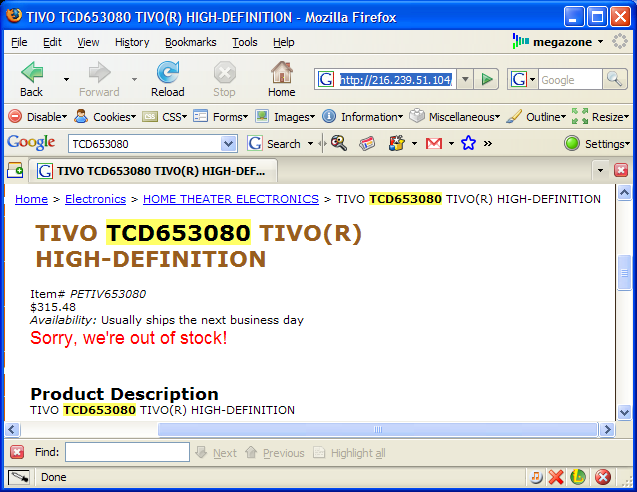Click red X icon in status bar
637x492 pixels.
point(557,477)
